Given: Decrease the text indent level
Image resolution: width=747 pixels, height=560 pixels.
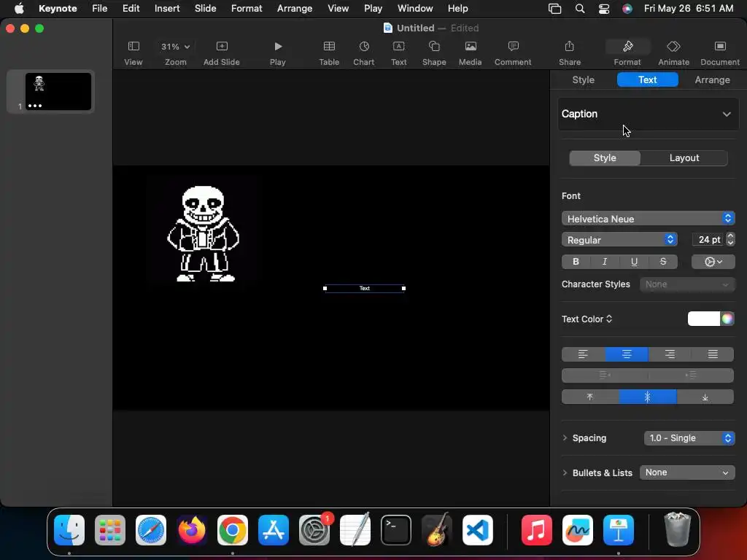Looking at the screenshot, I should (x=605, y=376).
